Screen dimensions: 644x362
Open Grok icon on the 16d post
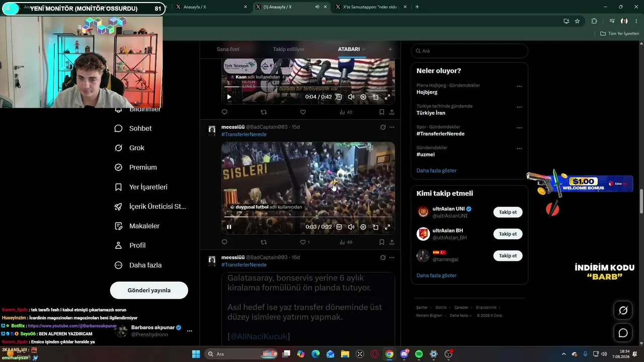pyautogui.click(x=383, y=257)
